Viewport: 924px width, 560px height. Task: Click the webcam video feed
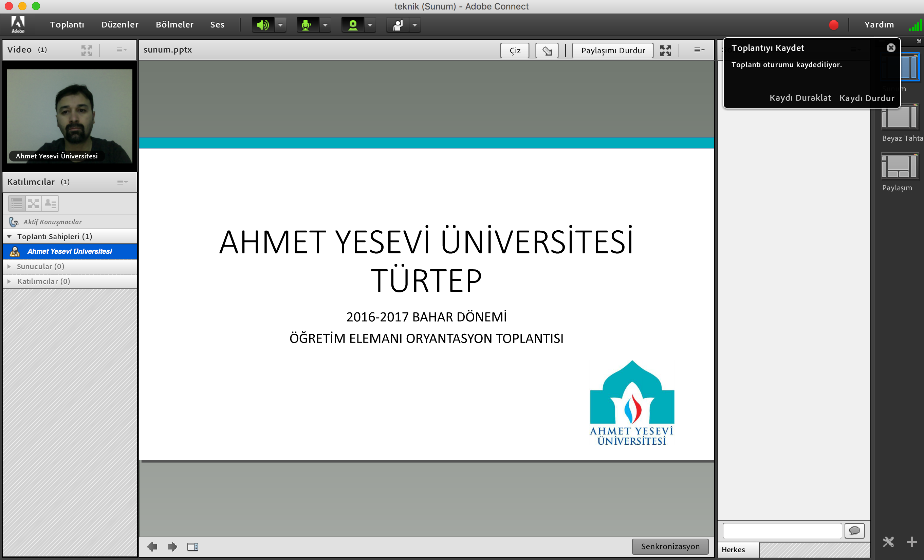click(x=70, y=116)
